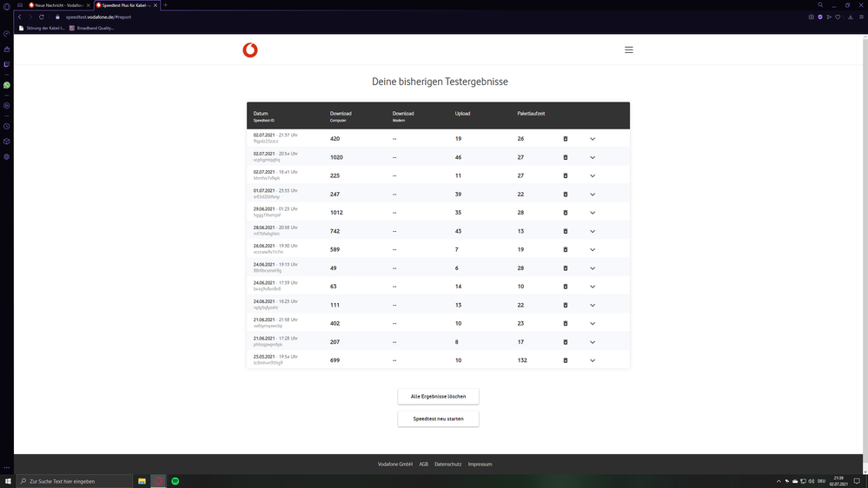
Task: Click the Vodafone logo
Action: pyautogui.click(x=250, y=49)
